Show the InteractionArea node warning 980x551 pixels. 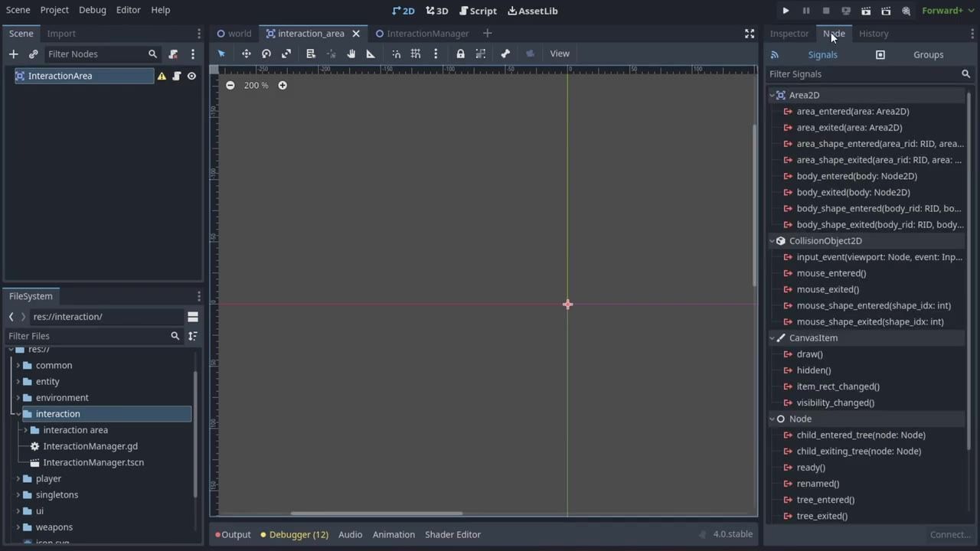click(162, 76)
